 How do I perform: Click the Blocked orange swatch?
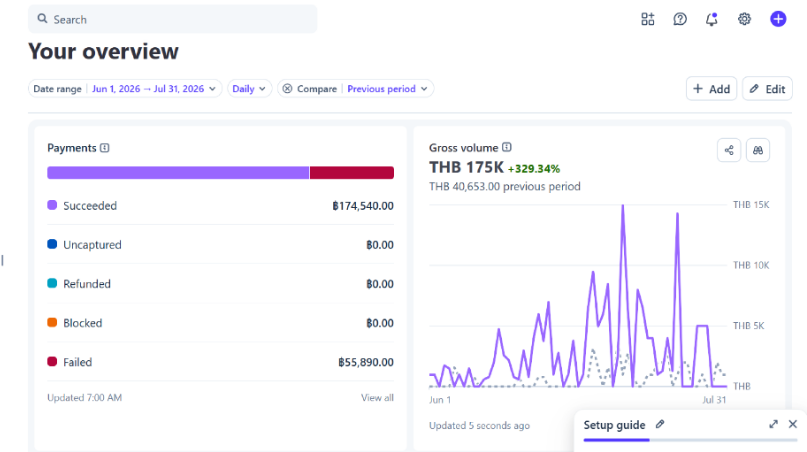tap(52, 322)
